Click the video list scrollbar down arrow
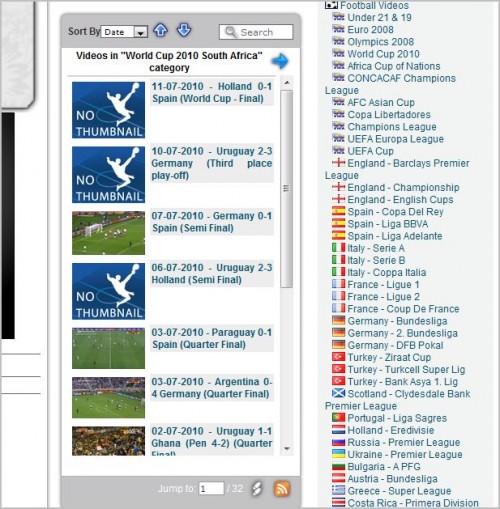 [287, 449]
